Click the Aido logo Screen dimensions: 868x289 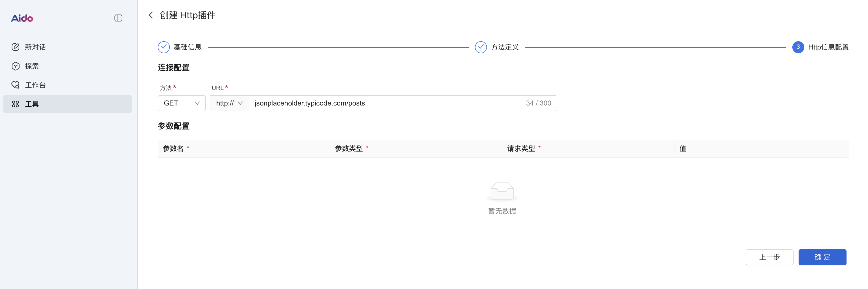pos(22,18)
